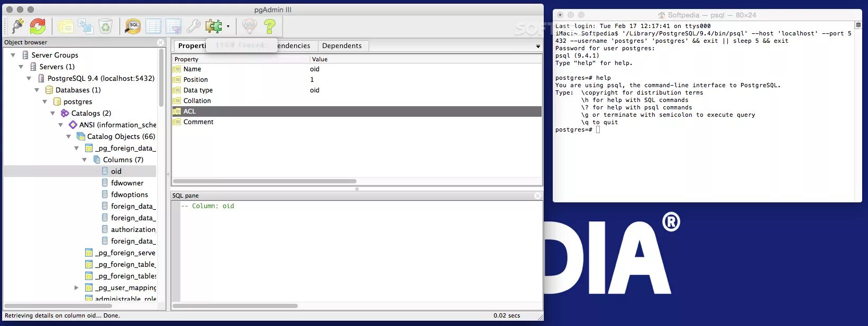Select the Position property row

click(357, 80)
